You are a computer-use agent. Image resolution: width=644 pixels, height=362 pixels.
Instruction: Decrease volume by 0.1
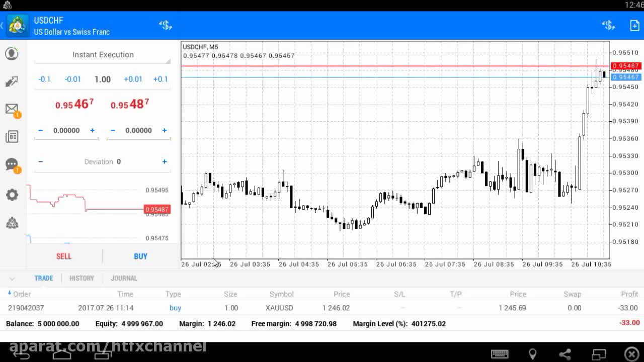point(45,79)
